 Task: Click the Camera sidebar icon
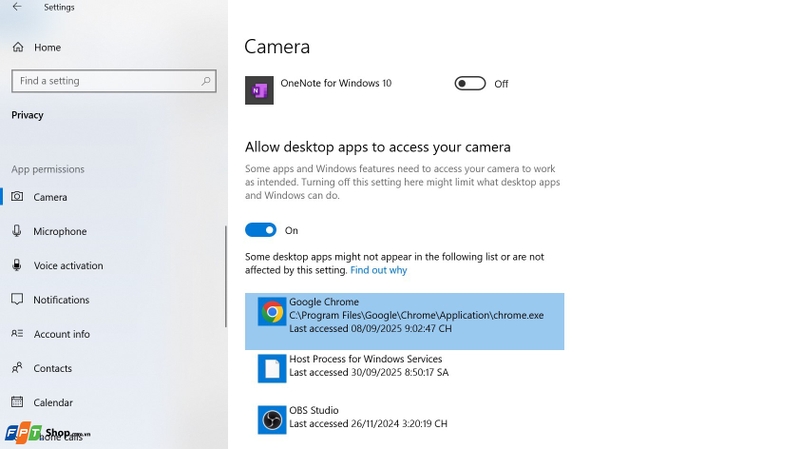(17, 196)
